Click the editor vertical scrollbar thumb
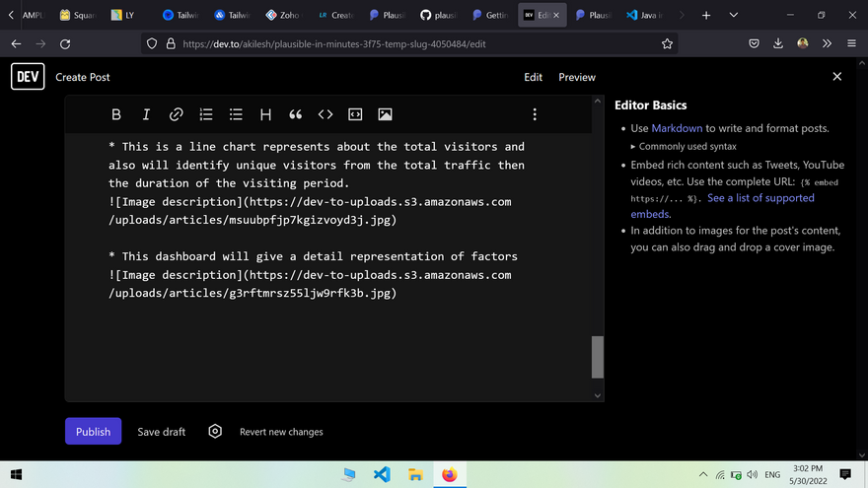 point(597,357)
